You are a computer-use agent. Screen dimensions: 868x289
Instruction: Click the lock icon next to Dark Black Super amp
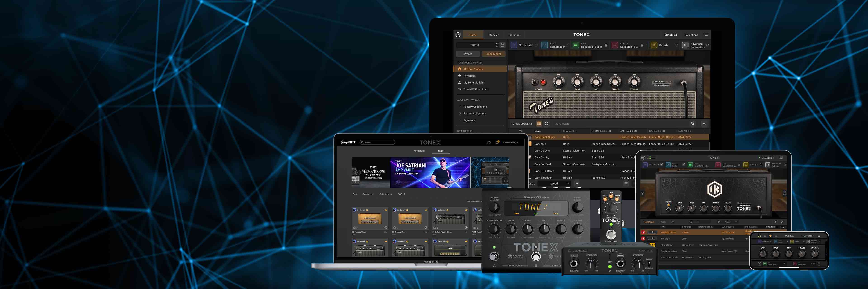click(606, 45)
